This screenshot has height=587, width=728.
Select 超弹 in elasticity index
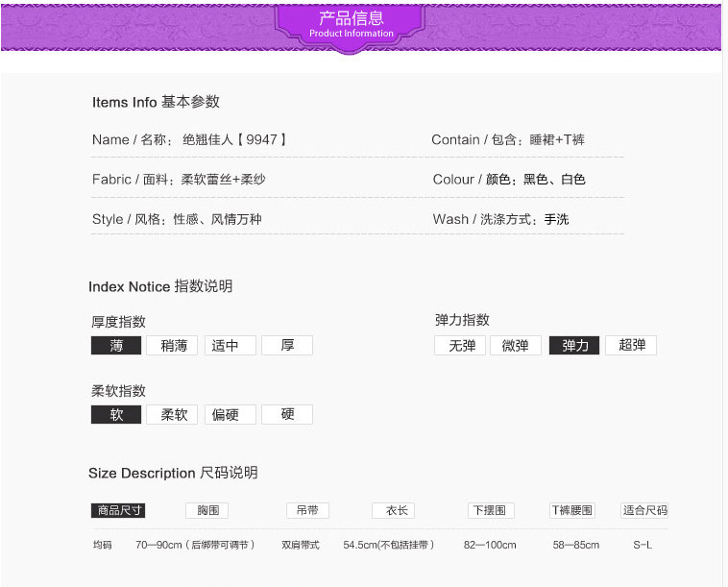(631, 346)
